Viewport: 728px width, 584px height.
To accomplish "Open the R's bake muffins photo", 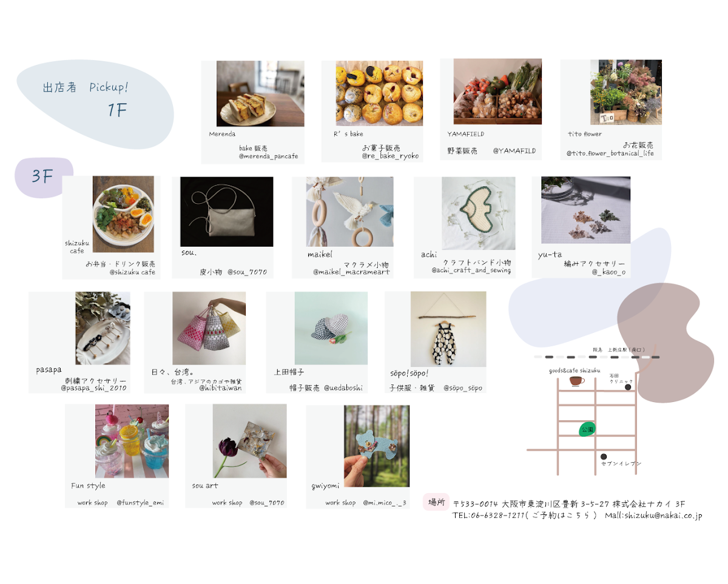I will (379, 93).
